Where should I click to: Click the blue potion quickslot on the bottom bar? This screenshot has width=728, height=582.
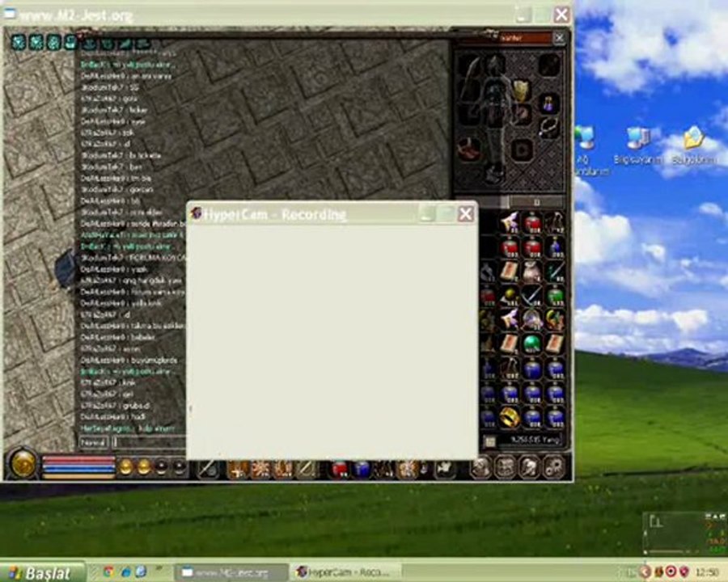[361, 469]
